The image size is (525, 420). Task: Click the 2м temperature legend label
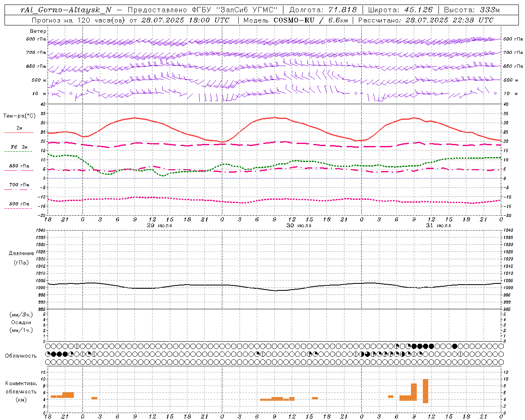click(19, 128)
